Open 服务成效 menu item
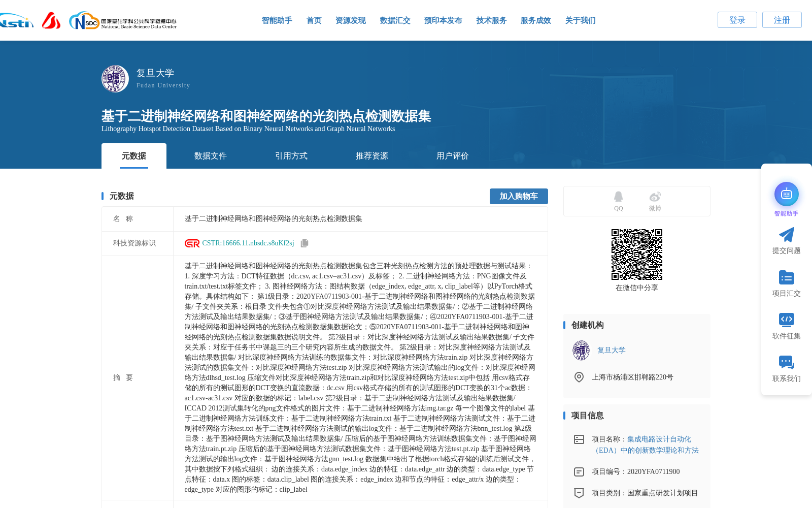 (x=535, y=20)
